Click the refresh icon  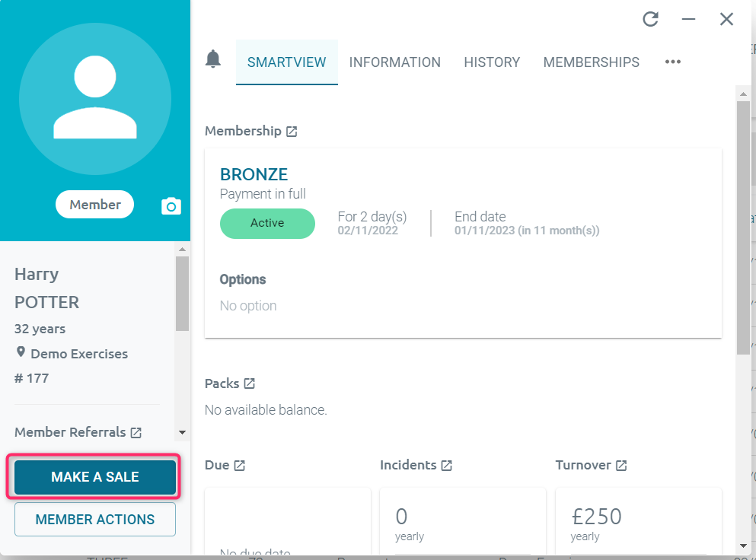pos(650,19)
